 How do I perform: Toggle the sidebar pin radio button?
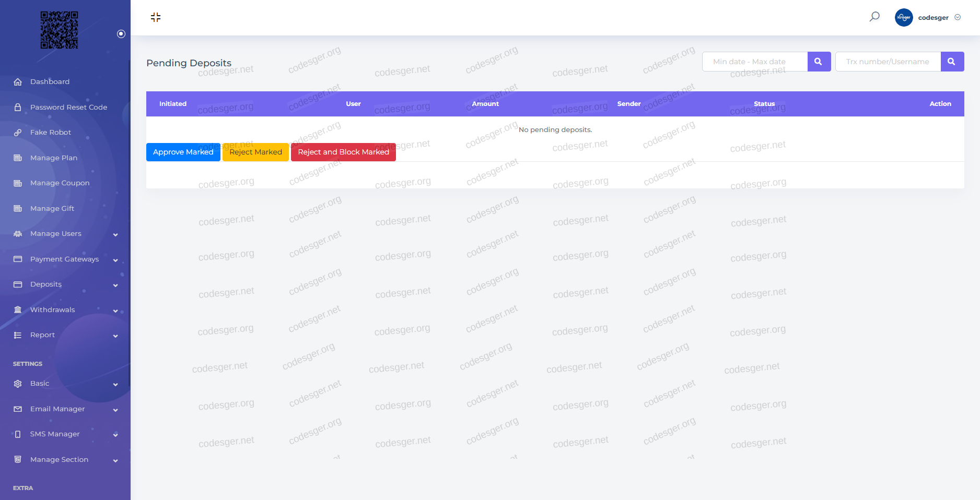[121, 34]
